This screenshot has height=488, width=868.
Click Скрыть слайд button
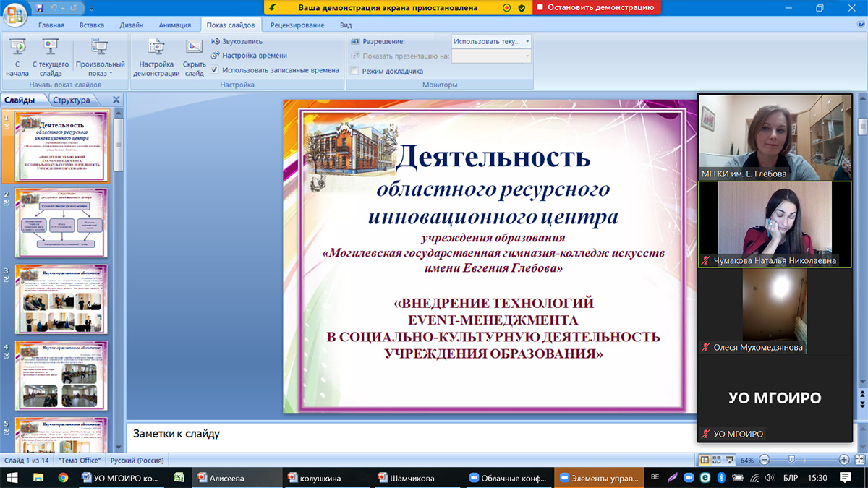(x=194, y=58)
